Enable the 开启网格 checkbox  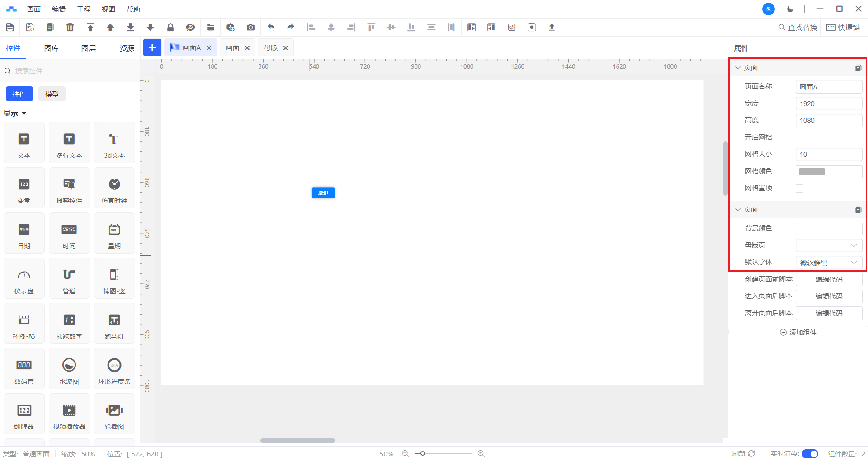(799, 138)
